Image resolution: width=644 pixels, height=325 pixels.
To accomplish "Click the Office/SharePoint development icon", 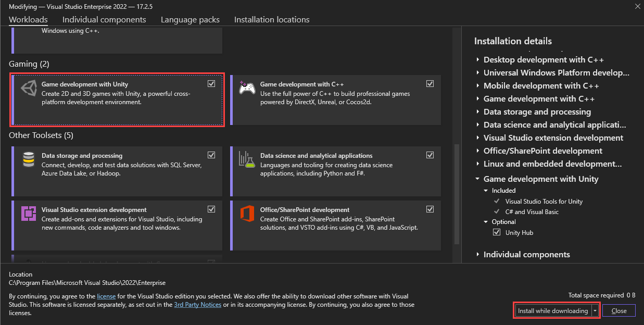I will coord(247,214).
